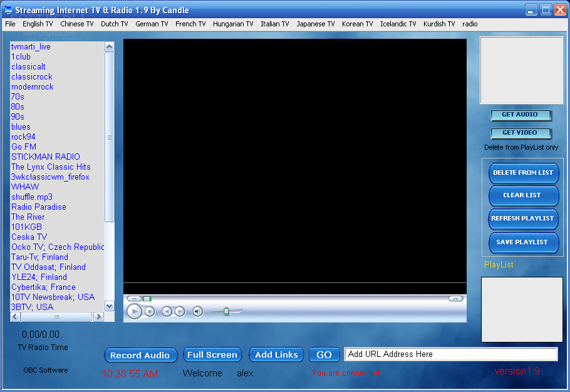Select The River station
The height and width of the screenshot is (392, 570).
point(28,217)
